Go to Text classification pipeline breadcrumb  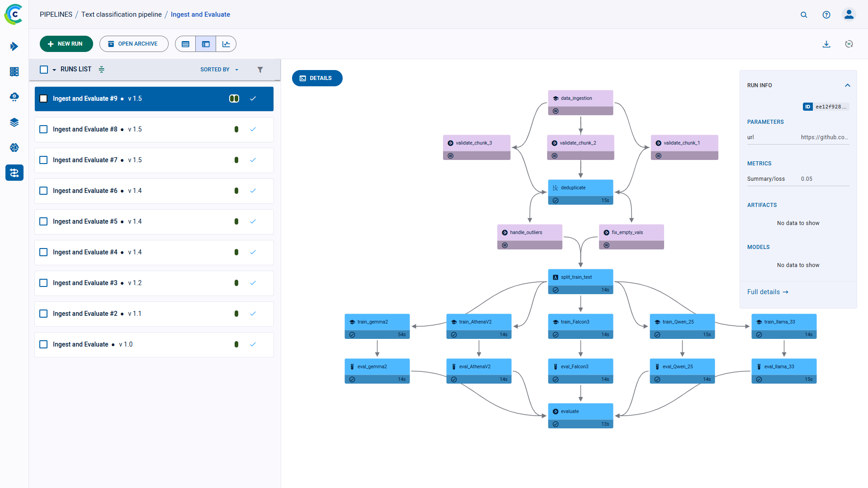[122, 14]
